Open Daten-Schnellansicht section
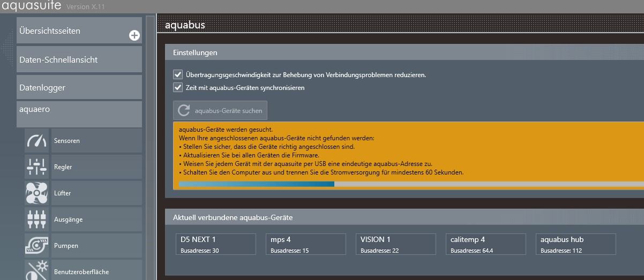Viewport: 644px width, 280px height. point(79,59)
